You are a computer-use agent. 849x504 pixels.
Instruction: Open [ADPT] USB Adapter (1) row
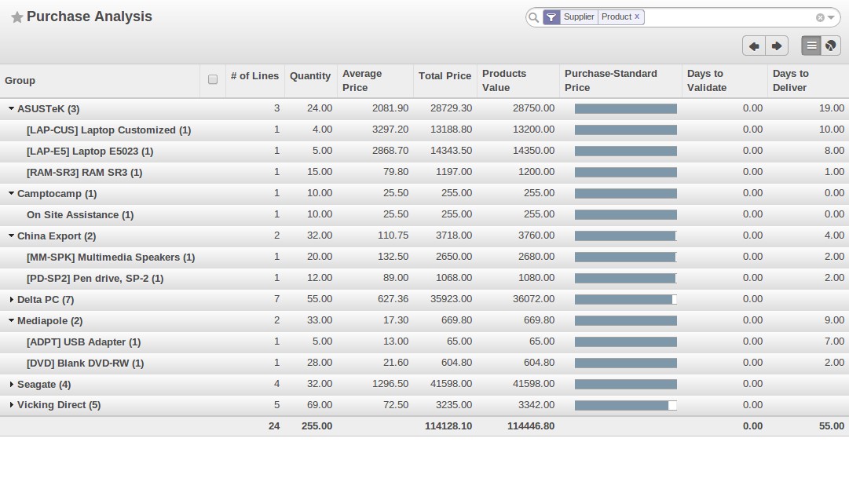point(424,341)
